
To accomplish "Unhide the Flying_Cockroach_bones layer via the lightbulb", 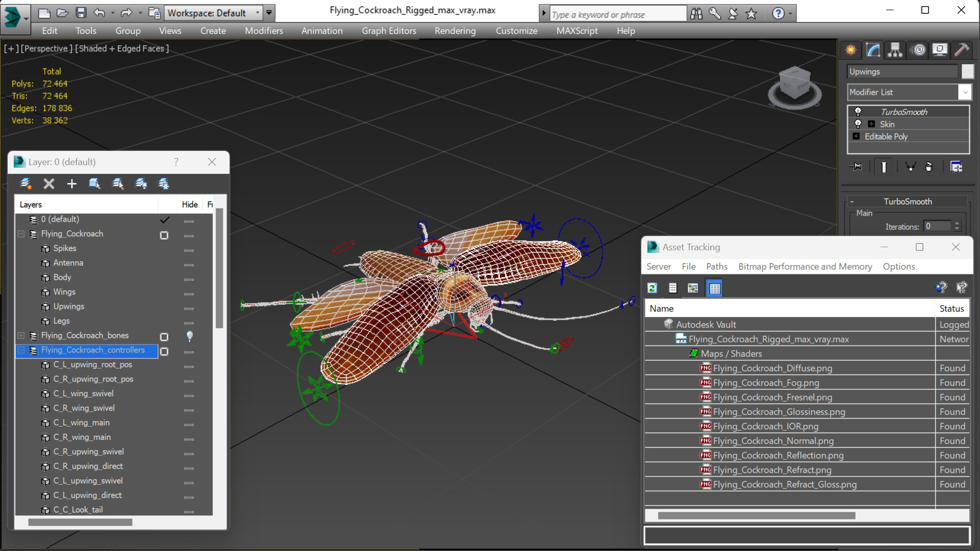I will click(x=189, y=336).
